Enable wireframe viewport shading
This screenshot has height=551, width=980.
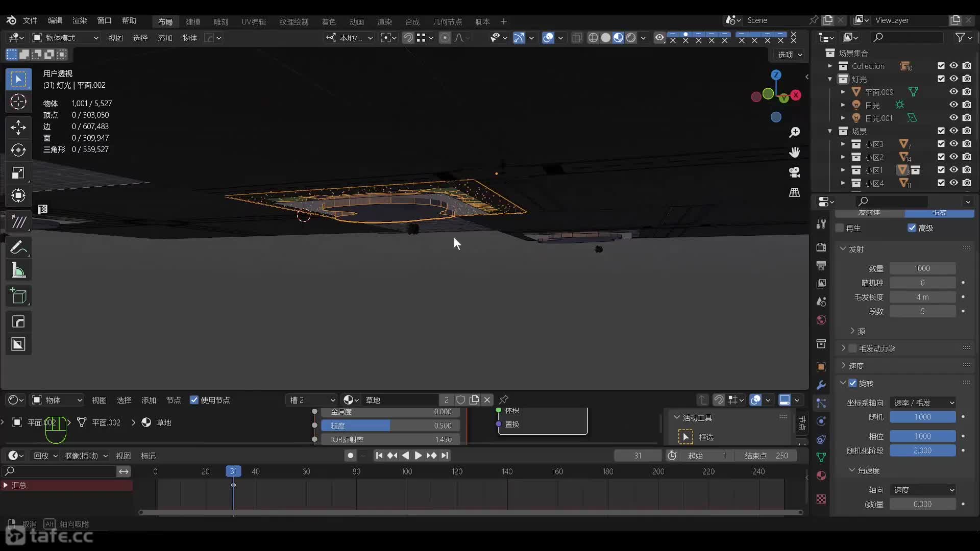coord(593,38)
